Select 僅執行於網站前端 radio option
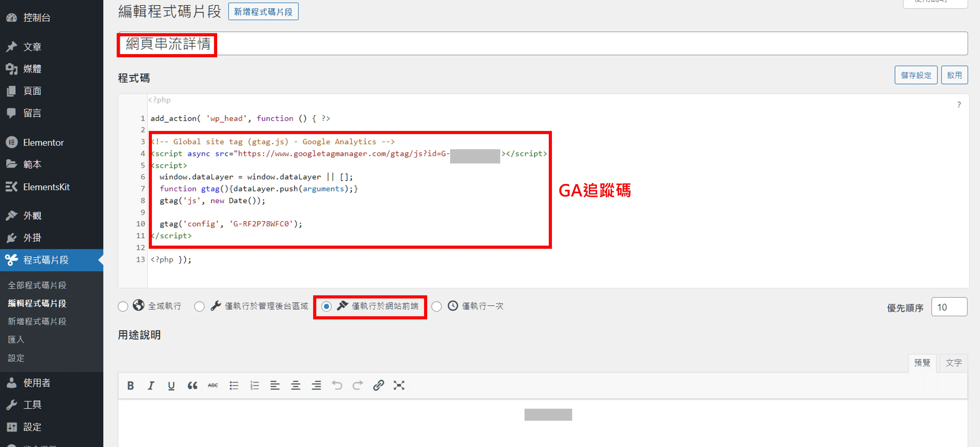The image size is (980, 447). [x=327, y=306]
